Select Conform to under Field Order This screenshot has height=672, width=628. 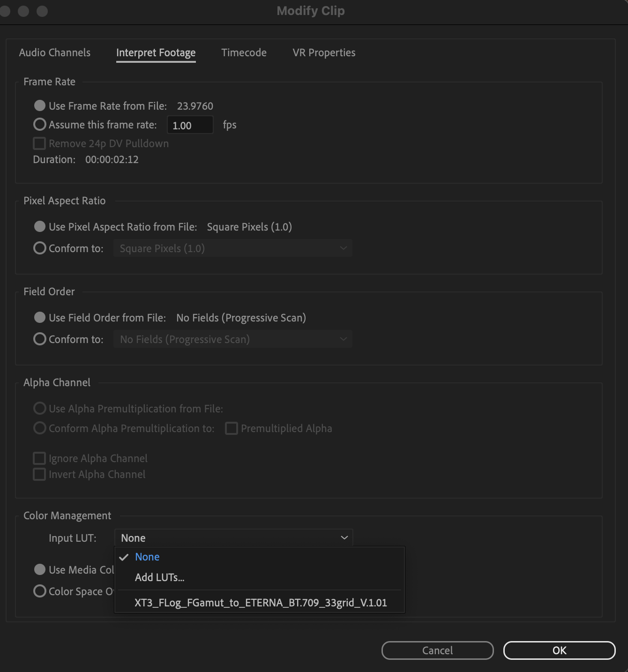coord(40,339)
